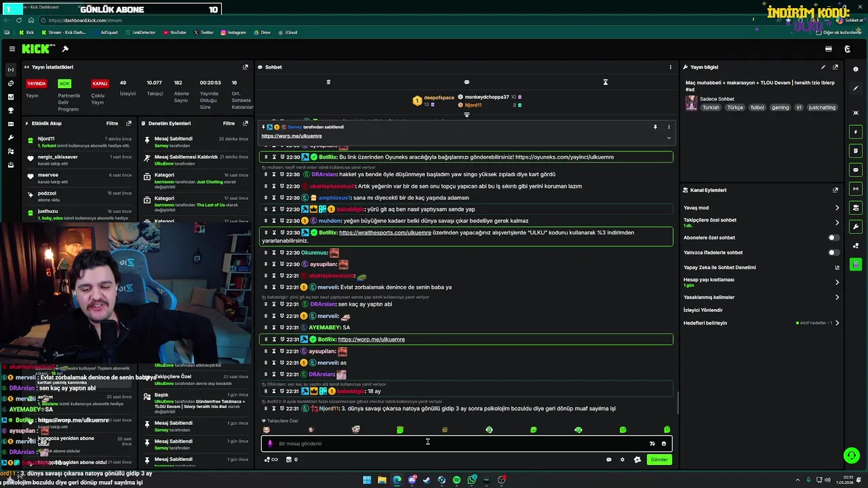The width and height of the screenshot is (868, 488).
Task: Expand the pinned message with the chevron
Action: (669, 138)
